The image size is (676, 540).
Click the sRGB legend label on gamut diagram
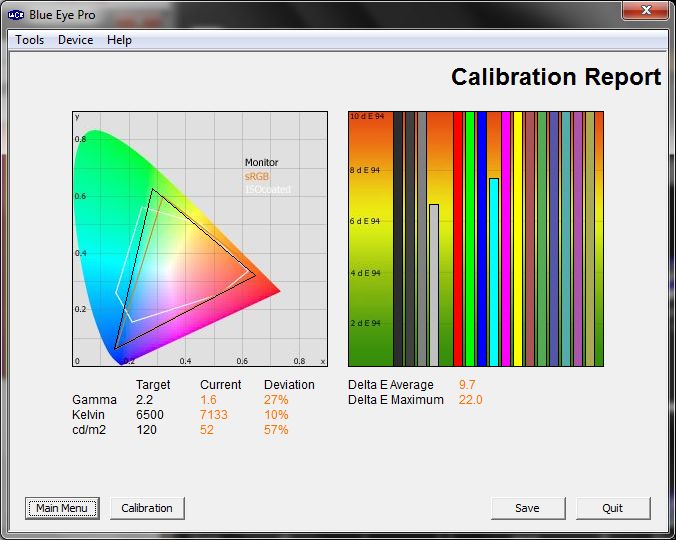pyautogui.click(x=257, y=176)
